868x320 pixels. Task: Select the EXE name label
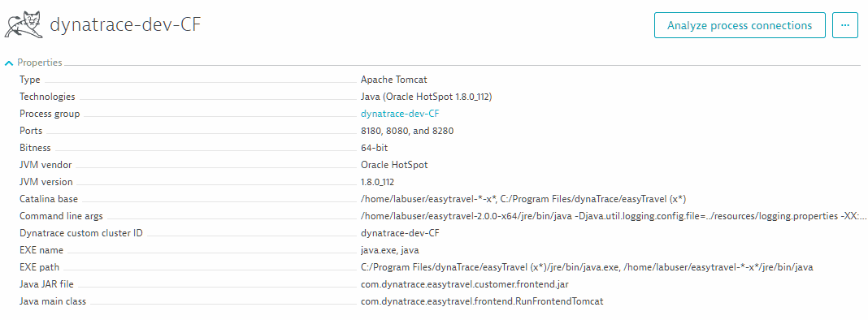click(x=41, y=250)
